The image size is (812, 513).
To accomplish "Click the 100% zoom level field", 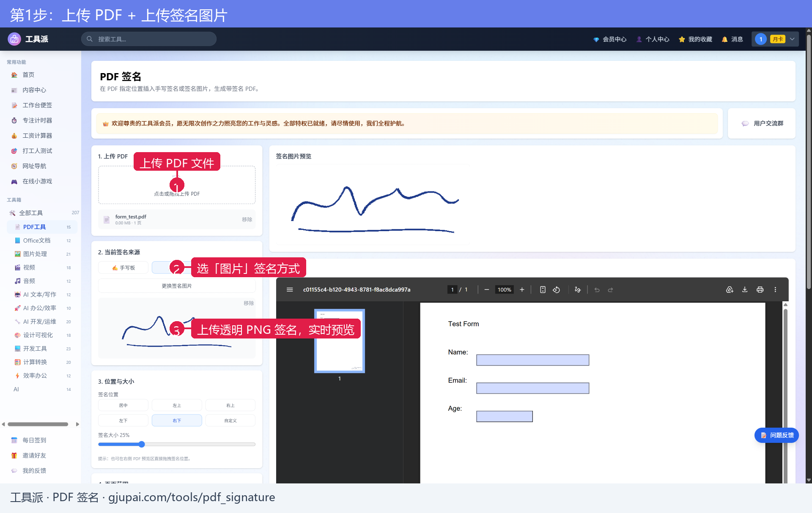I will [504, 290].
